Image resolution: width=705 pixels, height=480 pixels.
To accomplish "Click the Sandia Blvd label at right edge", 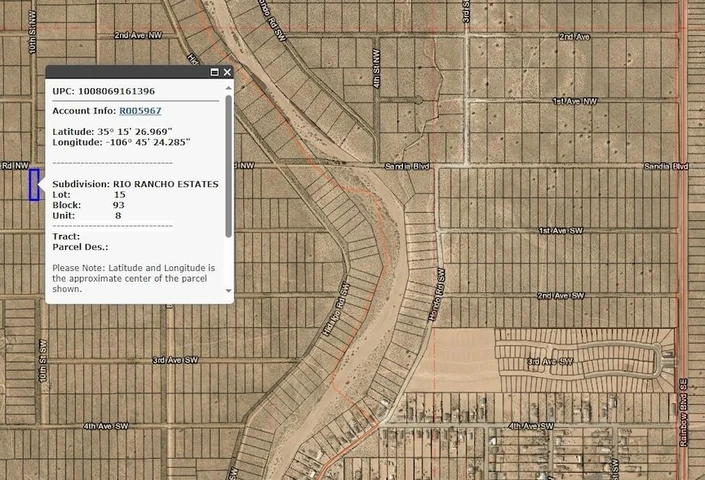I will click(666, 166).
